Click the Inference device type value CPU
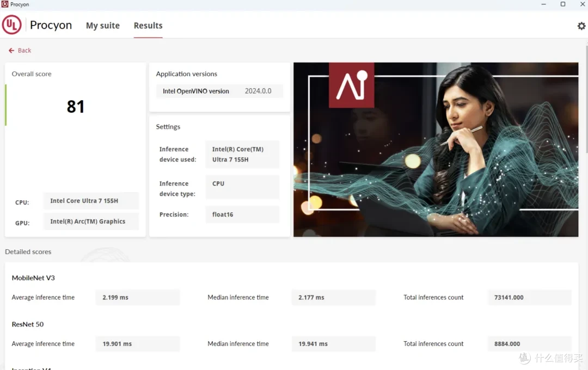 click(x=242, y=187)
